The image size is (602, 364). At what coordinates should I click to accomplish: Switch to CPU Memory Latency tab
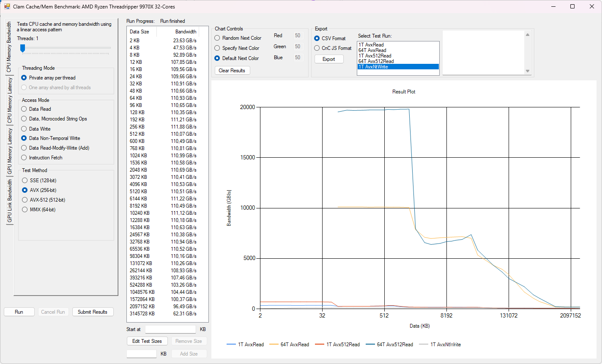pos(10,101)
